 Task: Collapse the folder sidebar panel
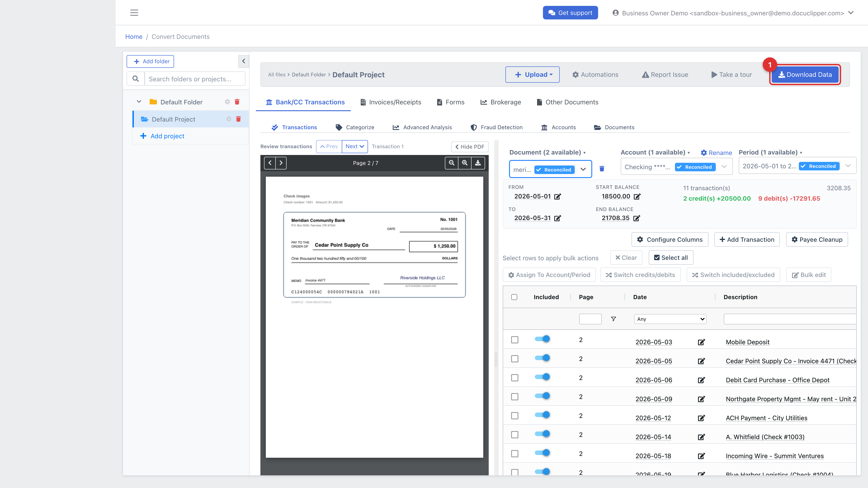(x=244, y=61)
